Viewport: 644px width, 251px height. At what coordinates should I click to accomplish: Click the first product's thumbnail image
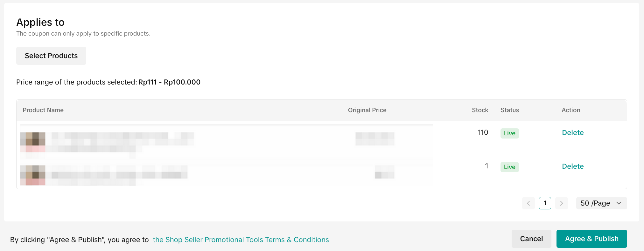[33, 142]
